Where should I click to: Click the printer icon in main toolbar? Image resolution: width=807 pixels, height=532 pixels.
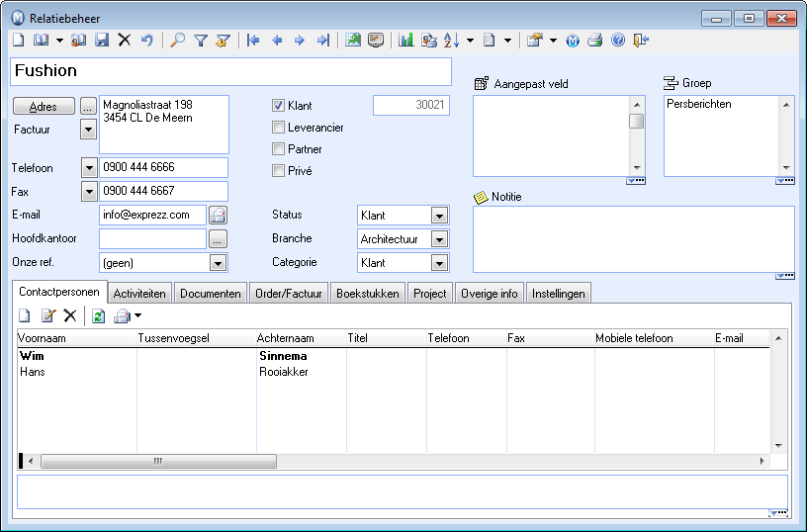595,41
